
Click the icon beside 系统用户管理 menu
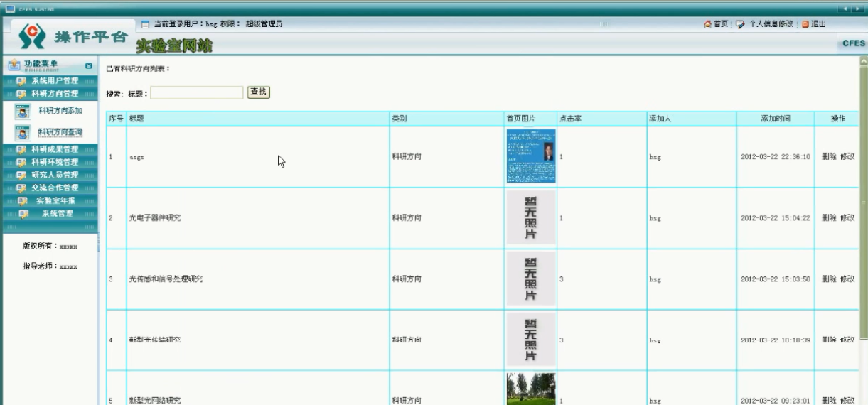pyautogui.click(x=21, y=82)
